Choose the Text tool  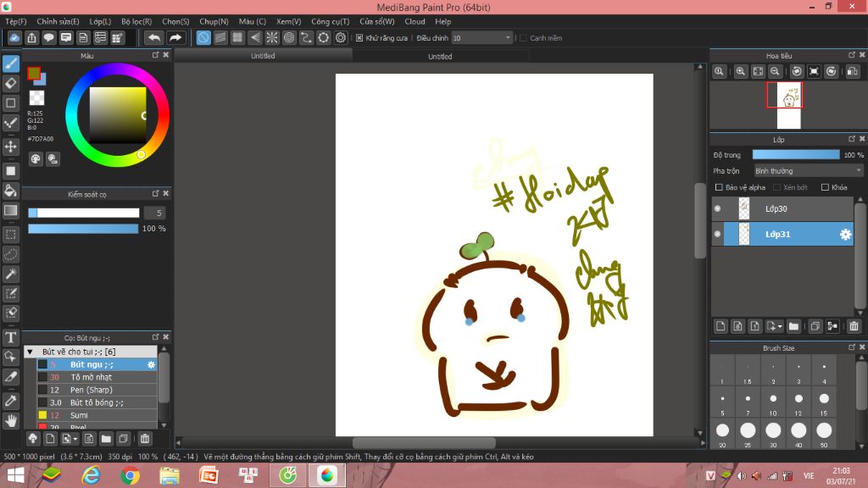11,337
